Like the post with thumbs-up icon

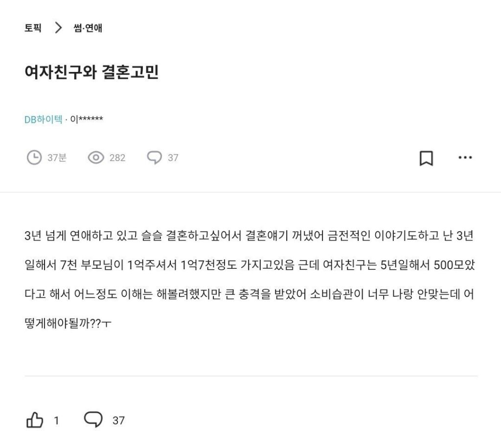point(34,420)
